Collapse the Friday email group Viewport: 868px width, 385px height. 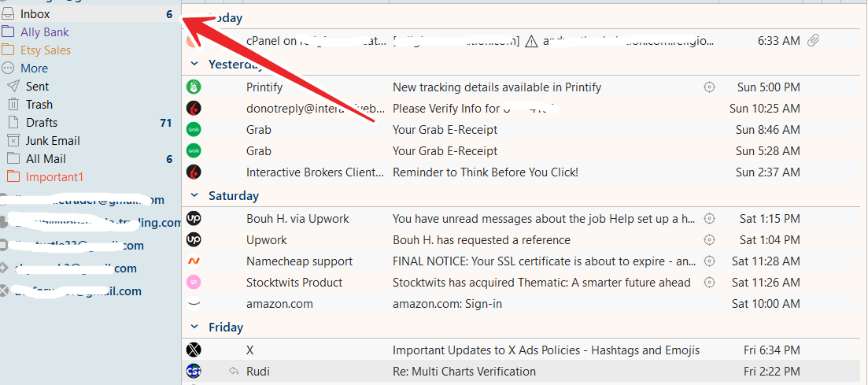[x=194, y=328]
